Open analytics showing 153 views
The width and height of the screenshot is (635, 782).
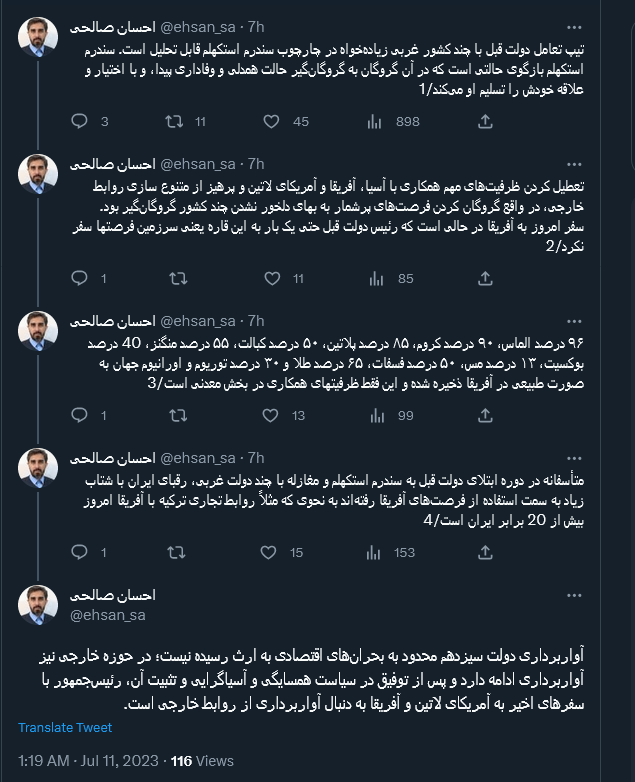pos(375,552)
